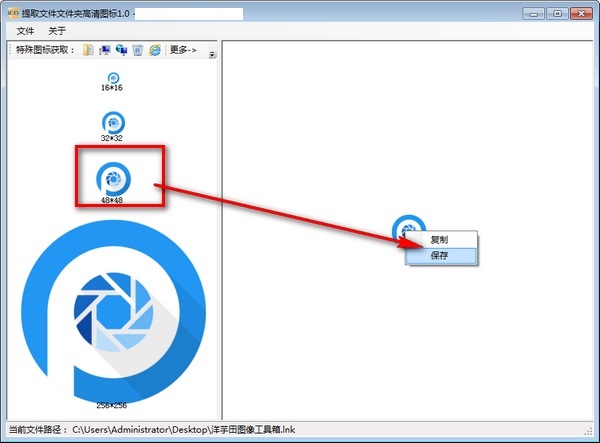
Task: Minimize the icon extractor window
Action: 533,14
